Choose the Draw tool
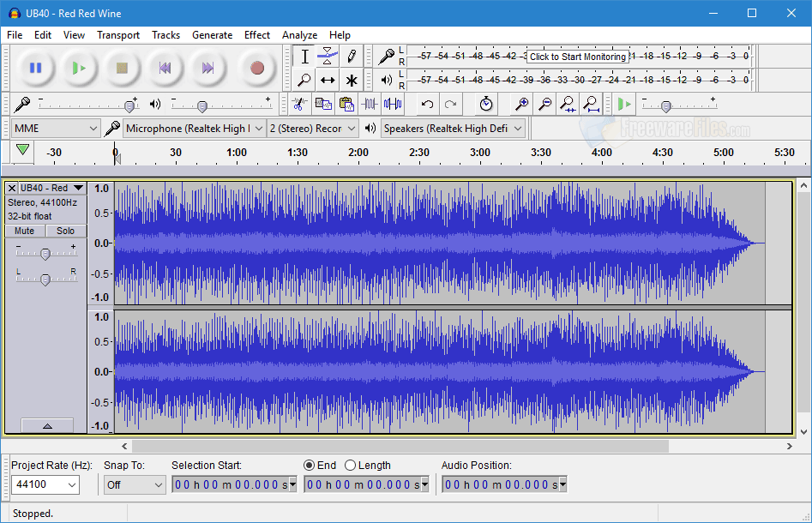Screen dimensions: 812x523 point(352,55)
